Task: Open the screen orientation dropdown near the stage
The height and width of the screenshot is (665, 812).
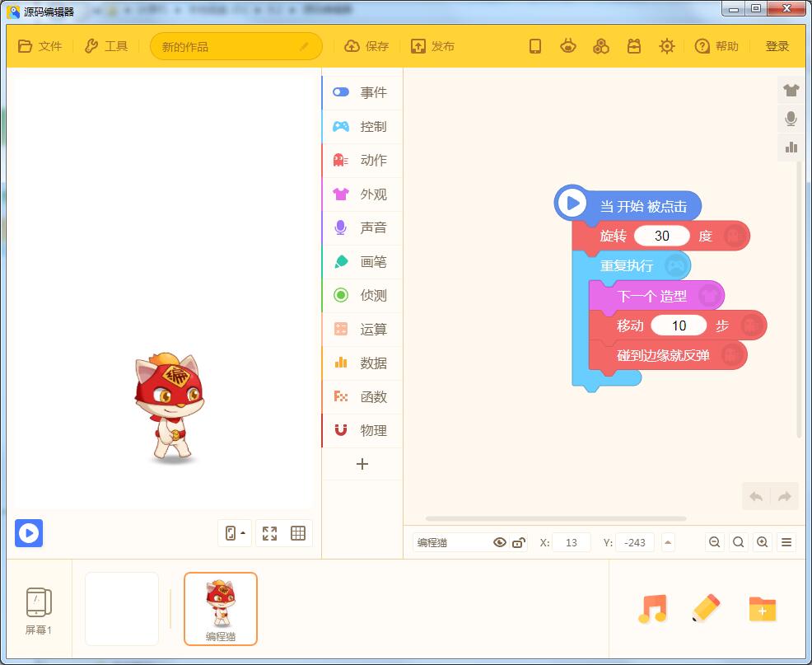Action: [234, 533]
